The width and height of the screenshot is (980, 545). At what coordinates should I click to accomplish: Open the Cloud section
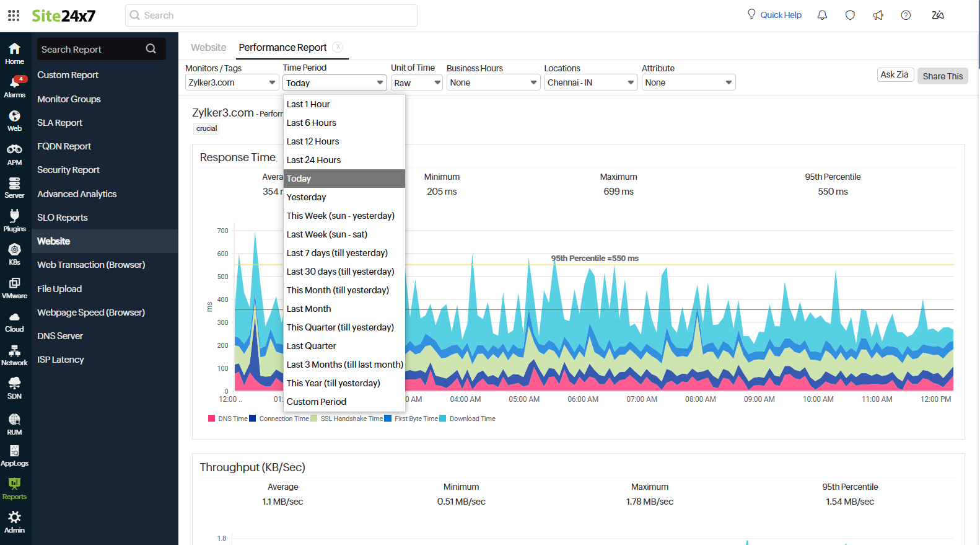point(15,321)
